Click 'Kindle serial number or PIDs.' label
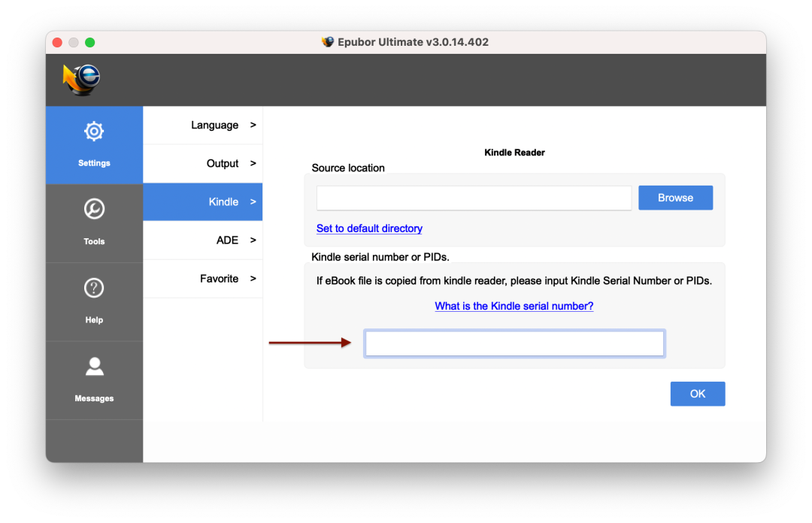The width and height of the screenshot is (812, 523). [x=380, y=257]
